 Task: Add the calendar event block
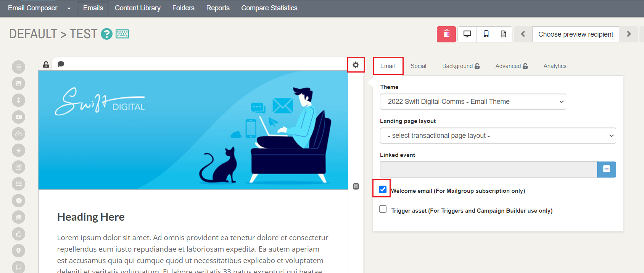click(18, 217)
